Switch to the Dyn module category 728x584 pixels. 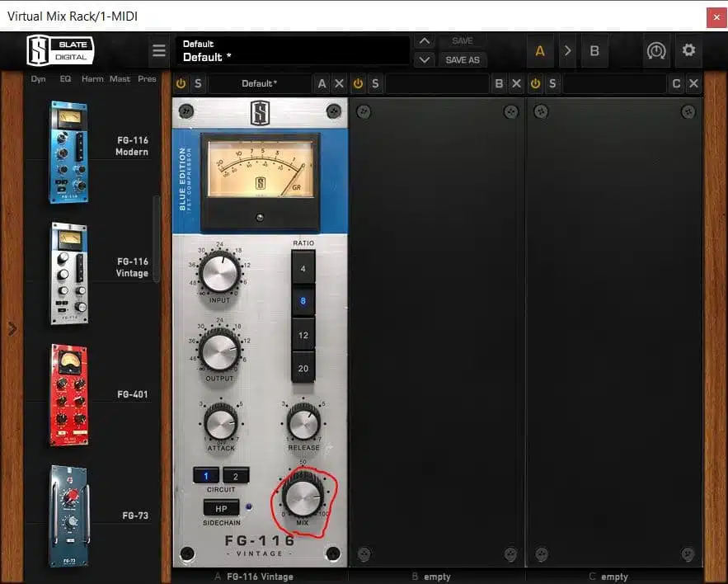pyautogui.click(x=38, y=79)
